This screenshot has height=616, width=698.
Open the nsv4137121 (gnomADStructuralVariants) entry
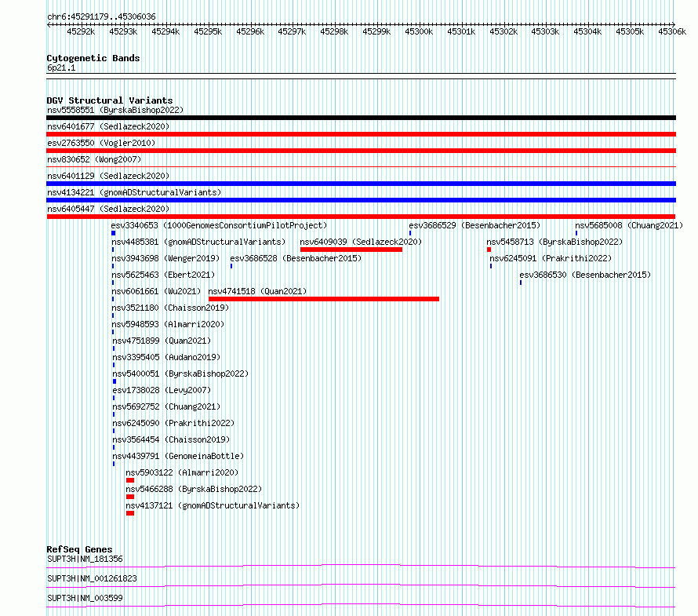click(x=213, y=505)
